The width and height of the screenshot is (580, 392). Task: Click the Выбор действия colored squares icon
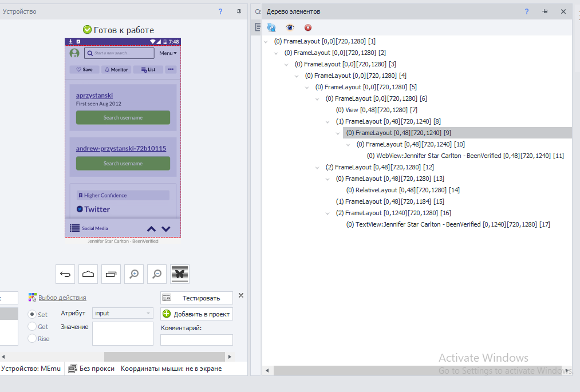tap(33, 297)
